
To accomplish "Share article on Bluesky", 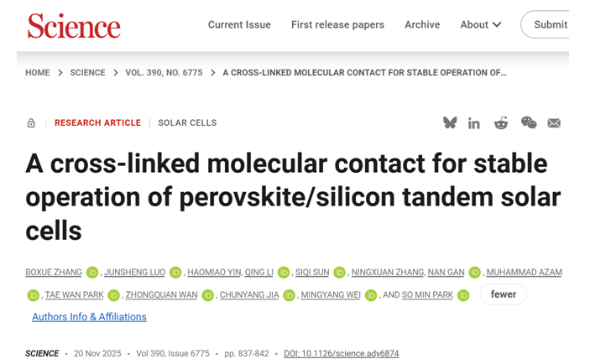I will click(x=450, y=122).
